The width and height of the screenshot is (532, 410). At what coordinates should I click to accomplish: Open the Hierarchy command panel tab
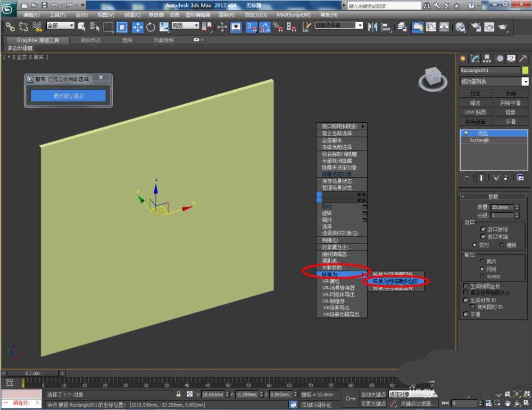(x=487, y=58)
